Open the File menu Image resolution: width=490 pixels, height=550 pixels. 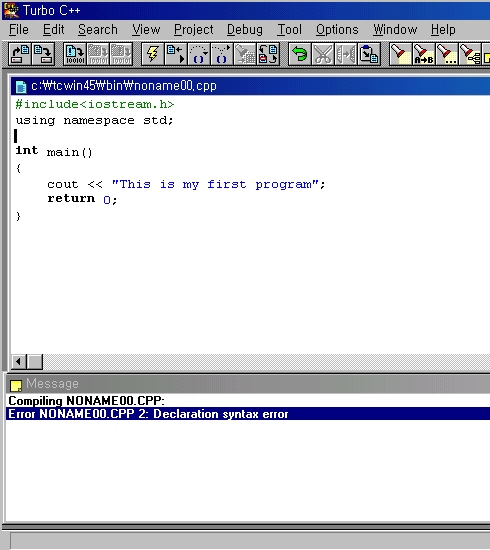tap(19, 30)
